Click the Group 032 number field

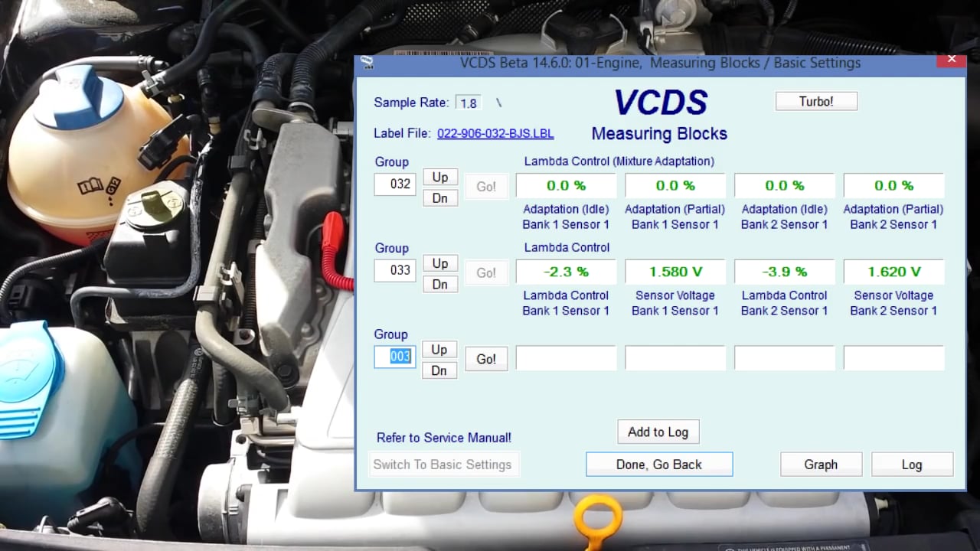pyautogui.click(x=395, y=184)
